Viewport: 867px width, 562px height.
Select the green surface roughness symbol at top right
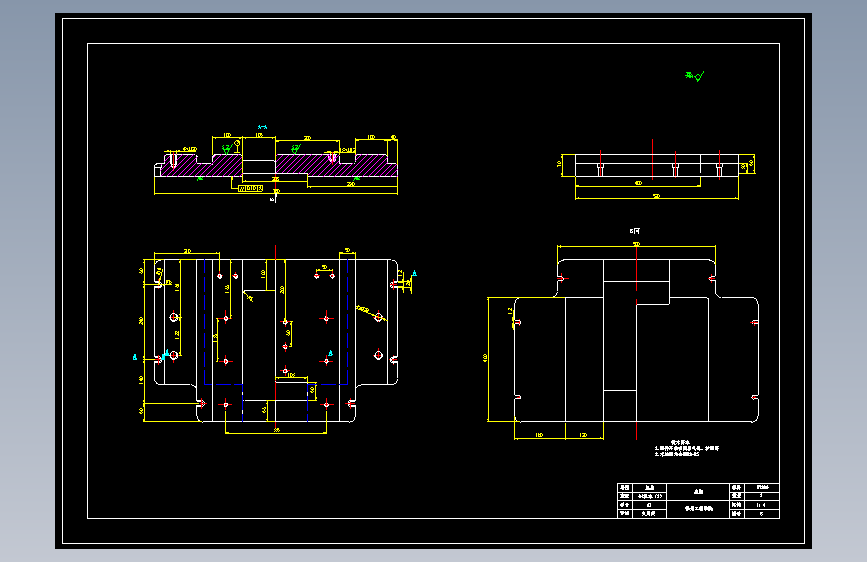694,76
